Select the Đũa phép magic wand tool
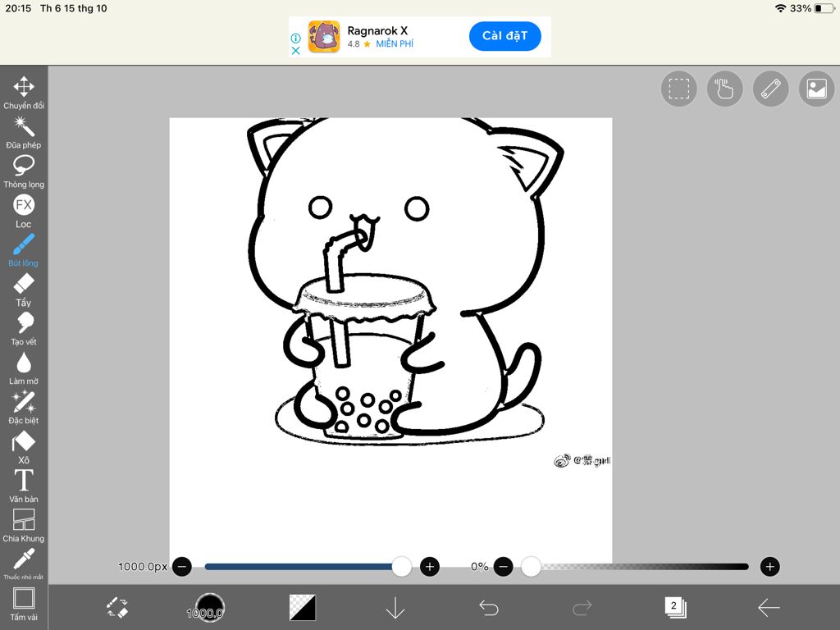The width and height of the screenshot is (840, 630). point(24,132)
